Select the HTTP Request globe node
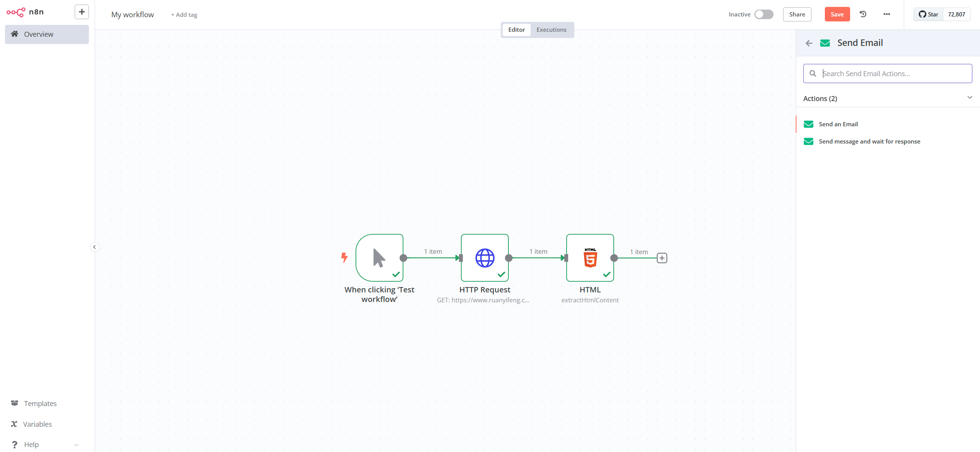 [485, 258]
